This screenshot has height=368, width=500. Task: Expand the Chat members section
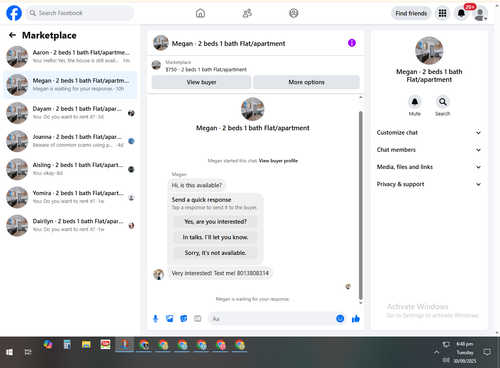(429, 150)
